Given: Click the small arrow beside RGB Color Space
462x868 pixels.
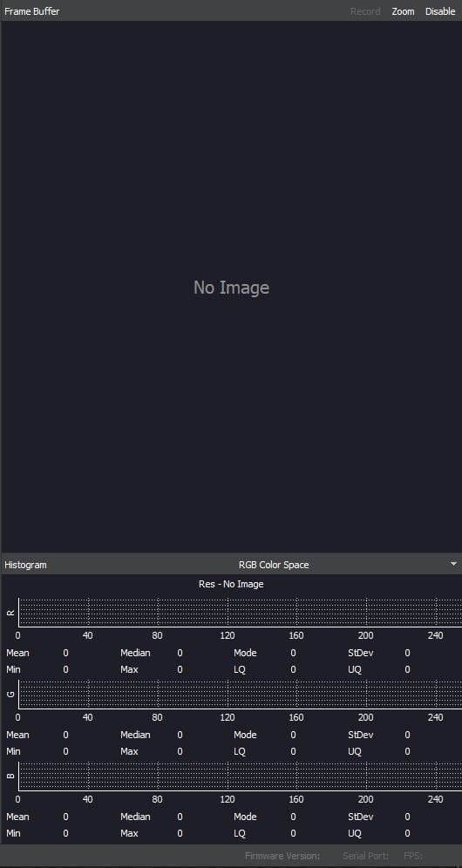Looking at the screenshot, I should (453, 564).
